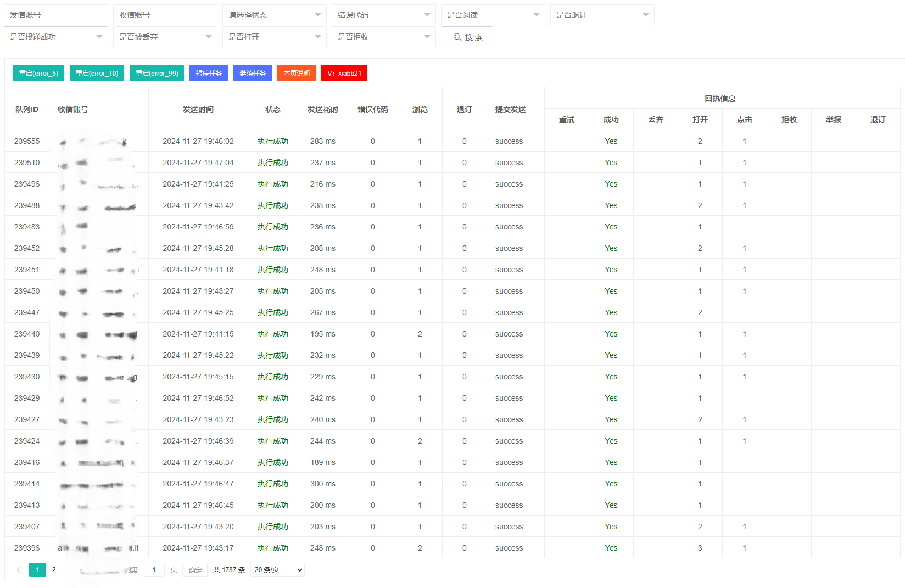Image resolution: width=905 pixels, height=588 pixels.
Task: Click send time 2024-11-27 19:45:15
Action: (198, 377)
